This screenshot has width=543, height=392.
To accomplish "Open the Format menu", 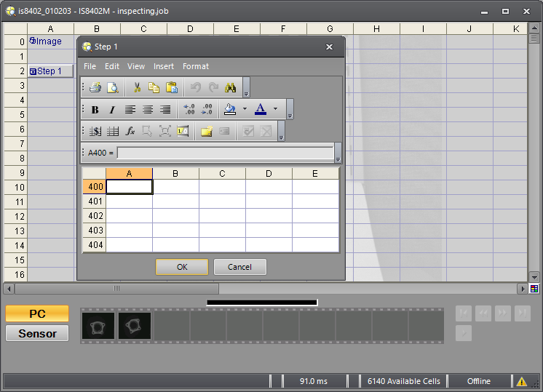I will click(x=196, y=66).
